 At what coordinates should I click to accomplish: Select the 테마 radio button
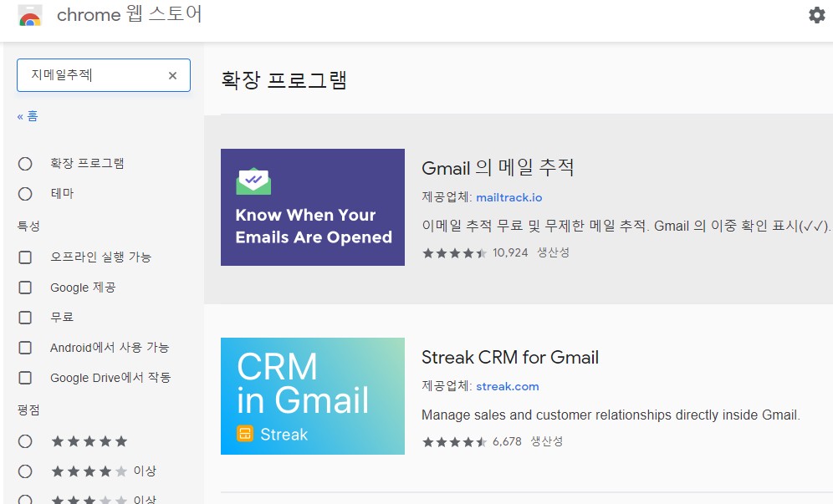tap(25, 194)
